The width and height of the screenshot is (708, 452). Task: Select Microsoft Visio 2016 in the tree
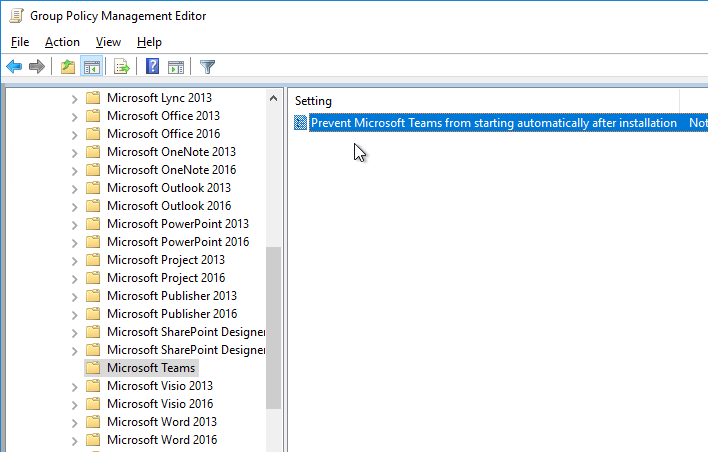(160, 404)
